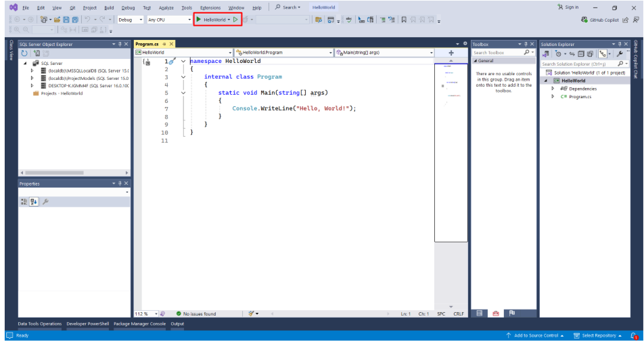Click Save All icon in toolbar

[75, 20]
